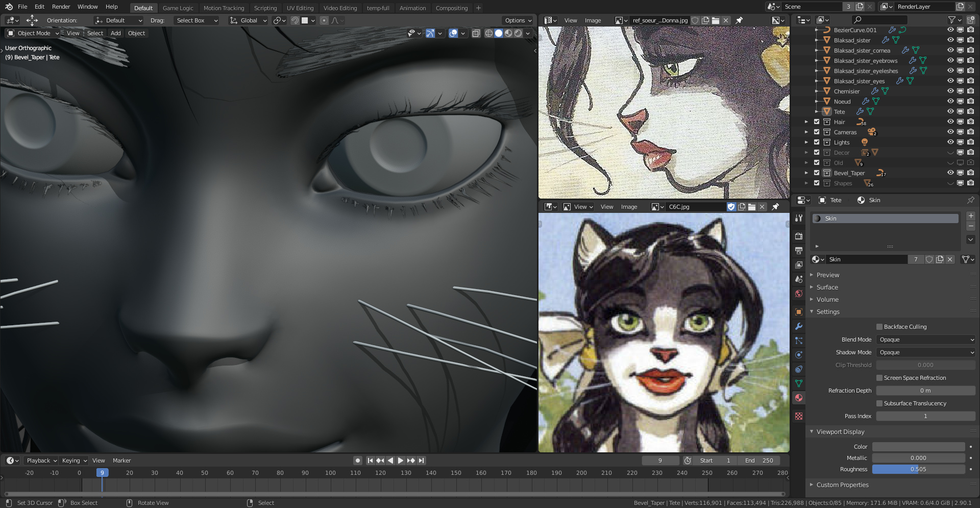Play the animation forward
The width and height of the screenshot is (980, 508).
click(x=401, y=461)
